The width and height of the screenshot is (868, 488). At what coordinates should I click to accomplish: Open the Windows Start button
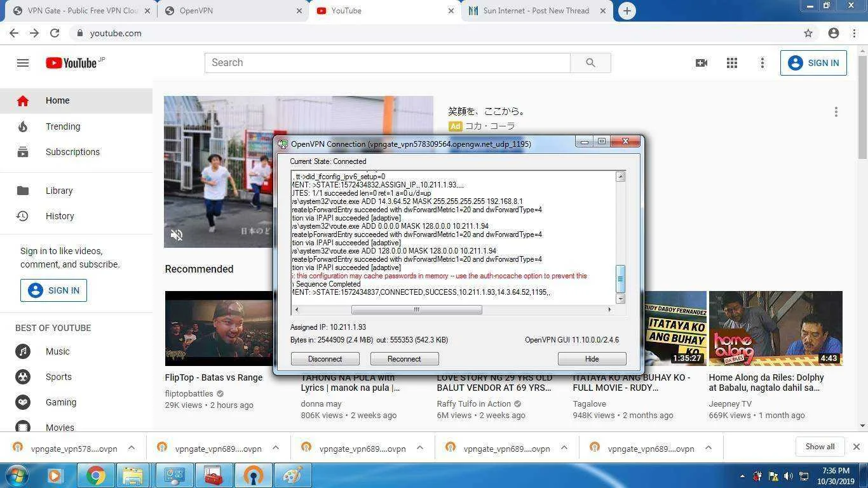pos(17,475)
